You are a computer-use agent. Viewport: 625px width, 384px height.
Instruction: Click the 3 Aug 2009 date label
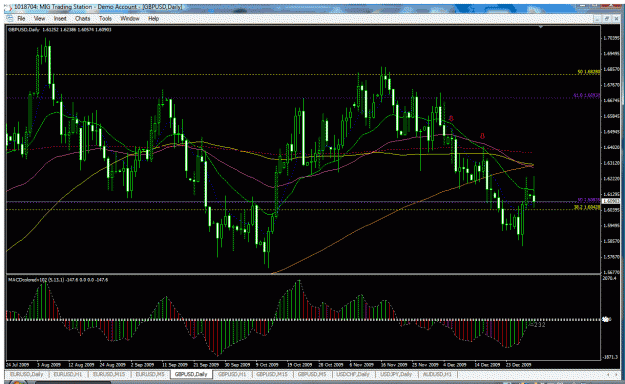49,365
